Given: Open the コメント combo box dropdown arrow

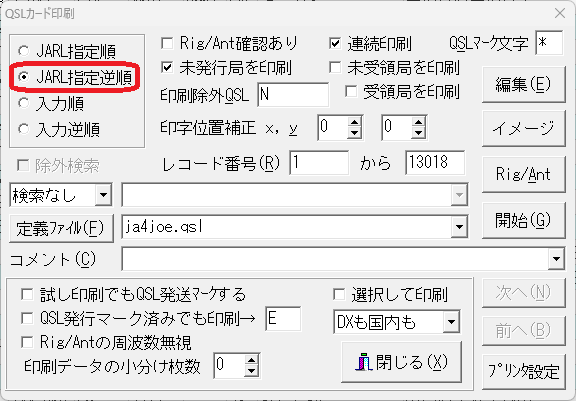Looking at the screenshot, I should [x=556, y=259].
